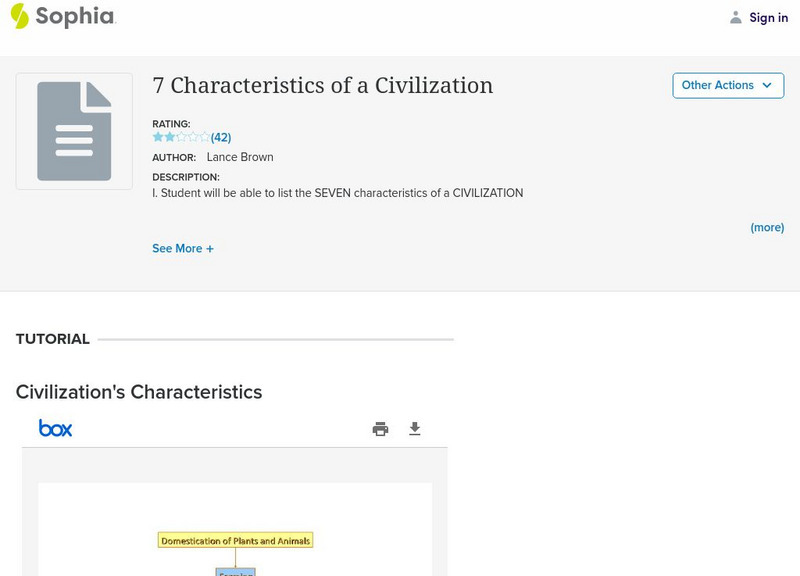800x576 pixels.
Task: Click the Box logo
Action: (x=56, y=428)
